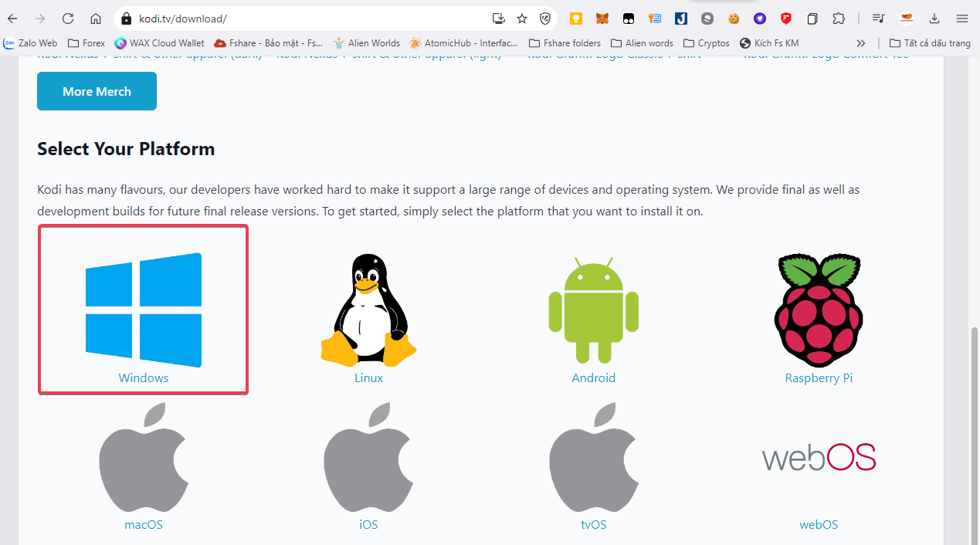Viewport: 980px width, 545px height.
Task: Click the Select Your Platform heading
Action: click(x=126, y=149)
